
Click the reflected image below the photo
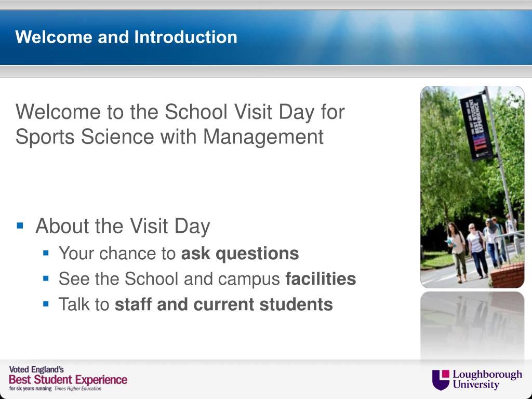click(x=472, y=326)
